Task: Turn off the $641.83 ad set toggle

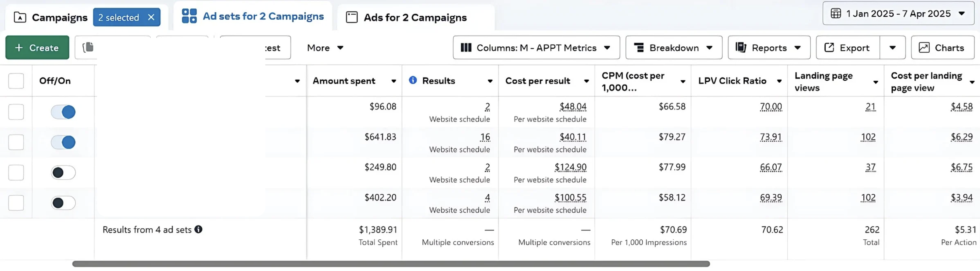Action: point(63,142)
